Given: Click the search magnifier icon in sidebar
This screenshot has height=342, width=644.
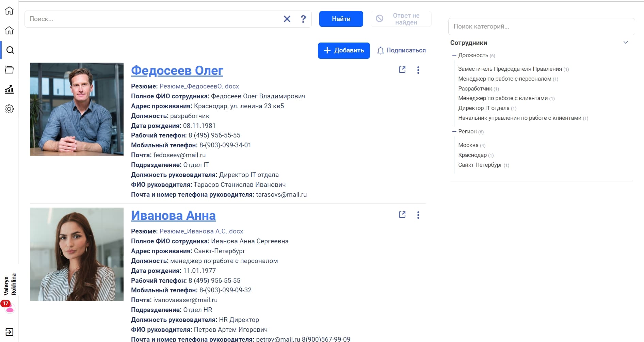Looking at the screenshot, I should [x=10, y=50].
